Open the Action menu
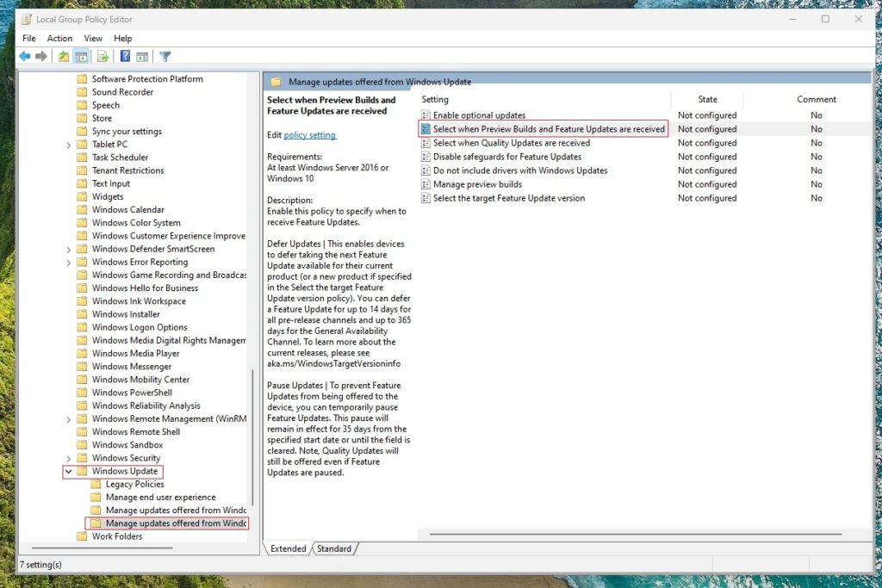The height and width of the screenshot is (588, 882). click(59, 38)
